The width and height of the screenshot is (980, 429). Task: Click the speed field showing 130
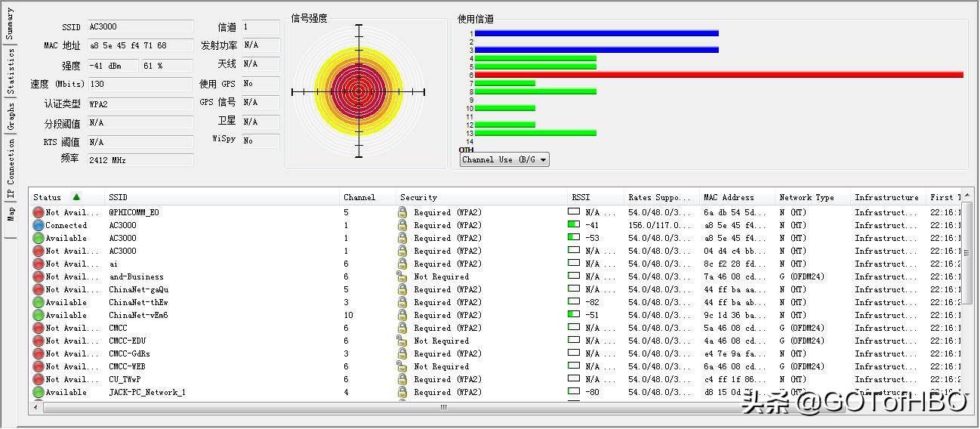pos(140,84)
